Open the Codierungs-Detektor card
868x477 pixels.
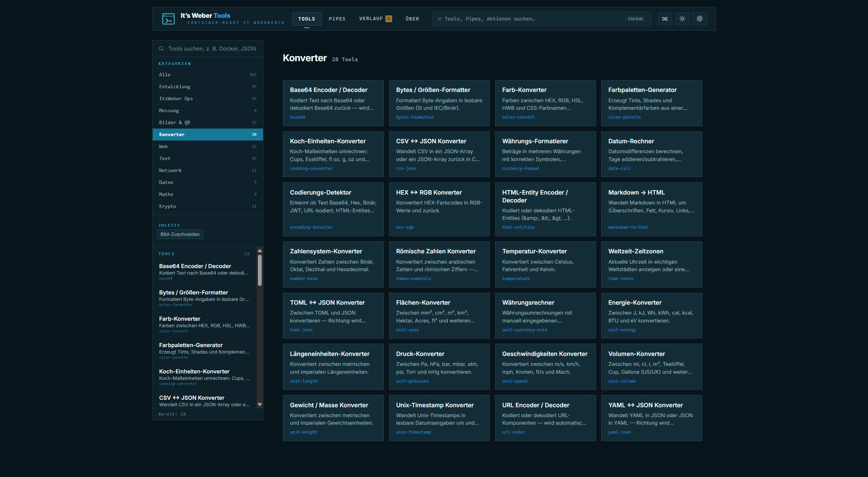(x=333, y=209)
